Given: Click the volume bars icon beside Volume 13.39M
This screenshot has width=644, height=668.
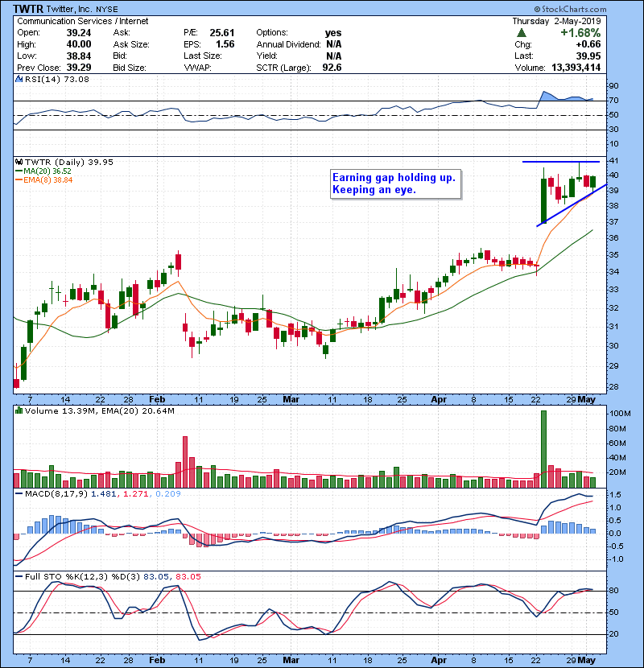Looking at the screenshot, I should point(19,410).
